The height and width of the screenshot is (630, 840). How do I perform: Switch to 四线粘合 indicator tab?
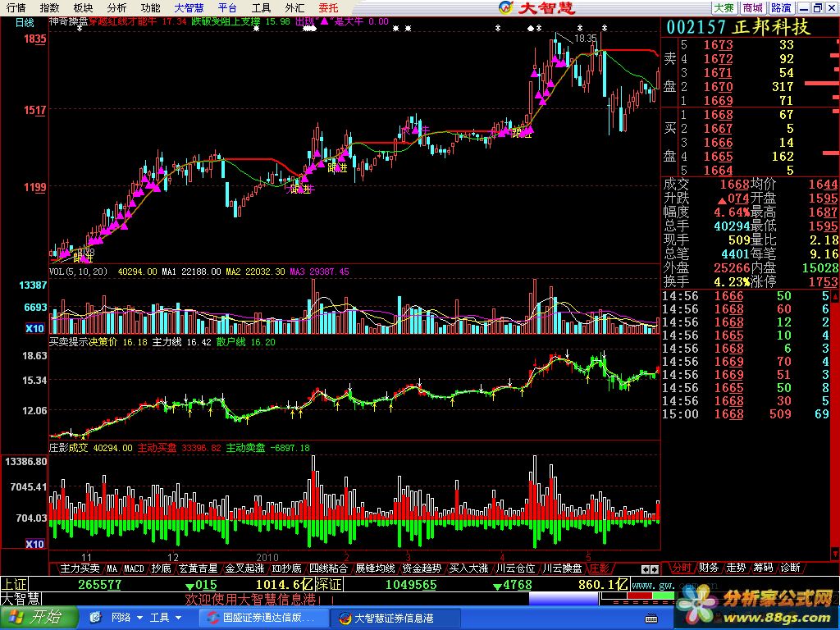[328, 568]
